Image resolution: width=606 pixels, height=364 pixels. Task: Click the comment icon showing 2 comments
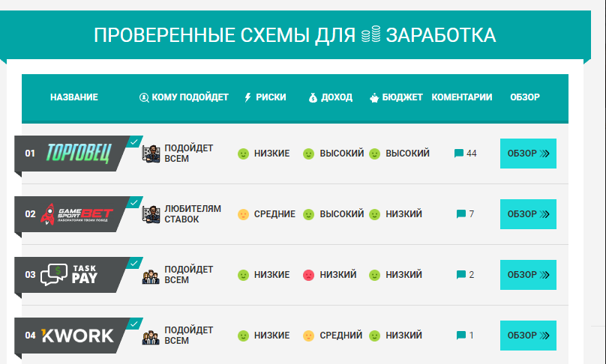[461, 275]
